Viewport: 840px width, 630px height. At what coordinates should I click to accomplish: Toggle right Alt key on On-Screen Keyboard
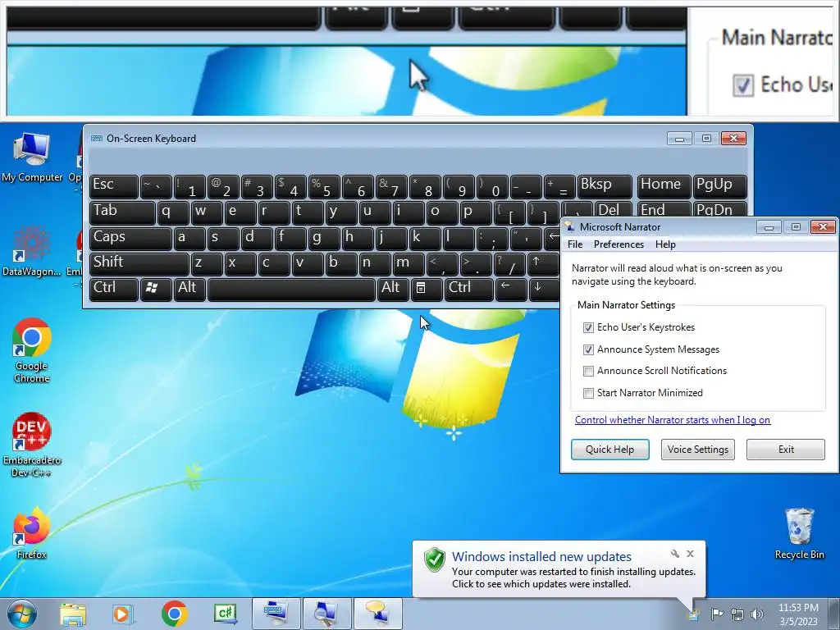click(x=392, y=289)
